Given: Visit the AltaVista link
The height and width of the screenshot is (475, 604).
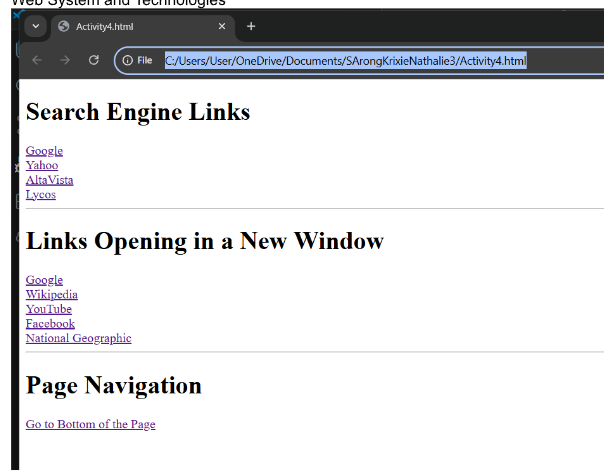Looking at the screenshot, I should click(49, 180).
